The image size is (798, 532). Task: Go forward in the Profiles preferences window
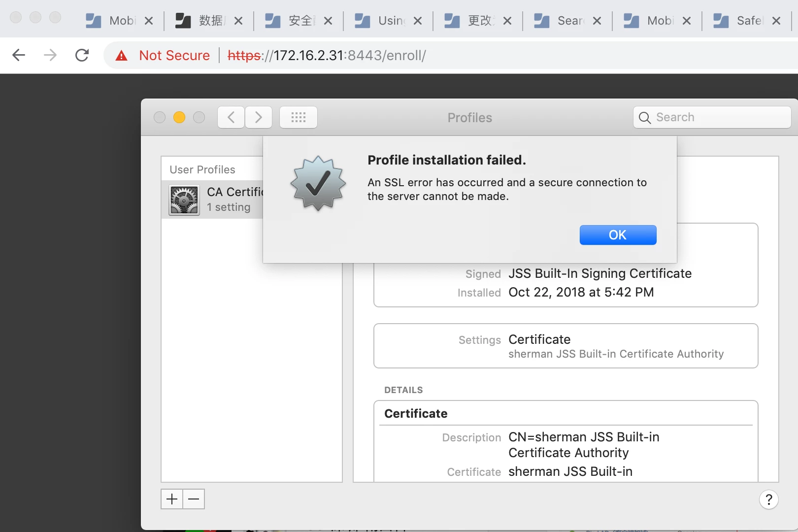(x=259, y=117)
